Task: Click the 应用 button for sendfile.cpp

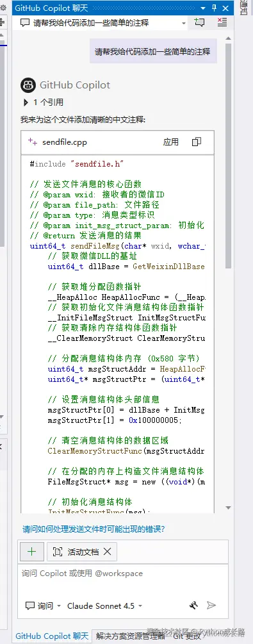Action: pyautogui.click(x=171, y=142)
